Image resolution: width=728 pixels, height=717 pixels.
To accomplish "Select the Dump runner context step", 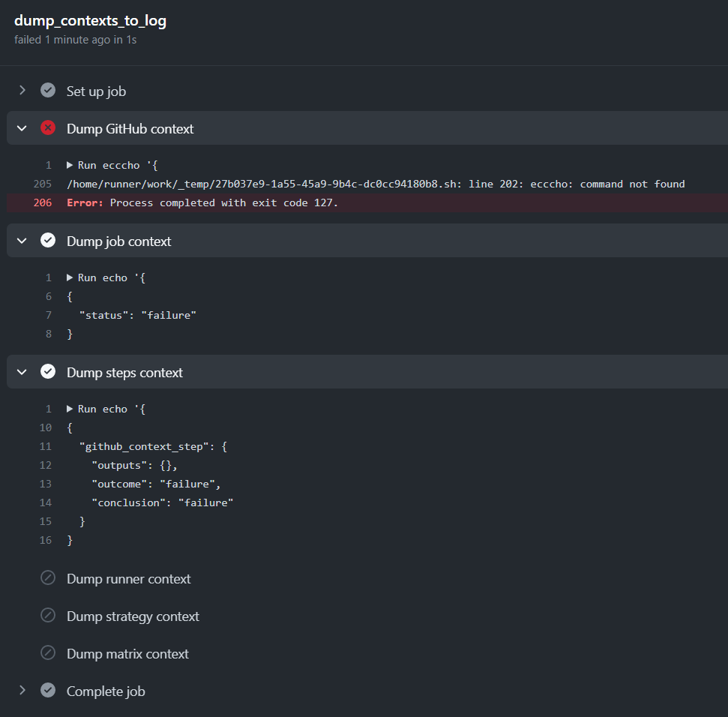I will [129, 579].
